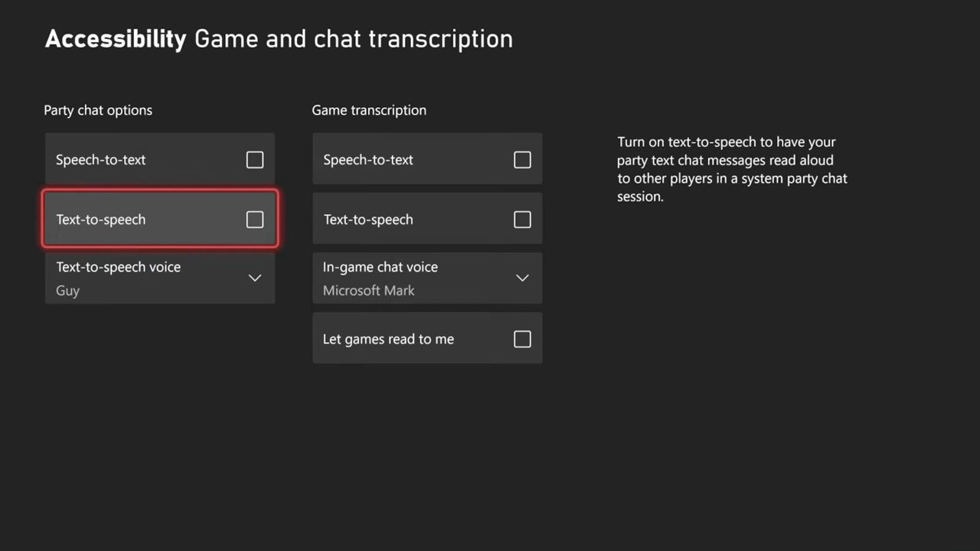Click the Party chat options section header
Image resolution: width=980 pixels, height=551 pixels.
click(98, 110)
